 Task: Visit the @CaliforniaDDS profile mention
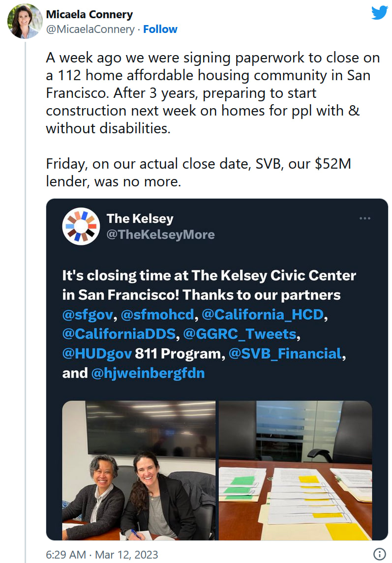(119, 334)
